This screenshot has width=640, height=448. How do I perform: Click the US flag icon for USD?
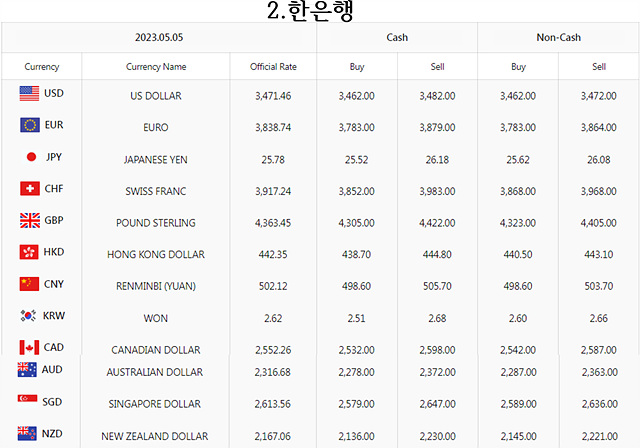(29, 93)
